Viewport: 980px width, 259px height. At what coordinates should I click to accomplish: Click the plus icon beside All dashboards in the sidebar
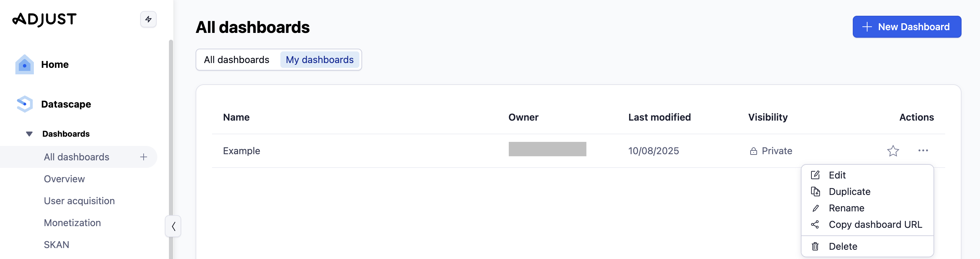(143, 157)
